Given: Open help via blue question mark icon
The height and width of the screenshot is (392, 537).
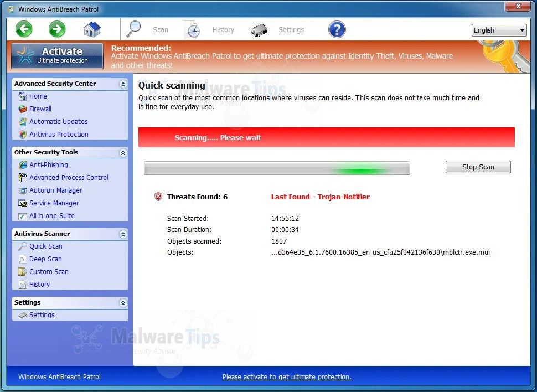Looking at the screenshot, I should 337,29.
